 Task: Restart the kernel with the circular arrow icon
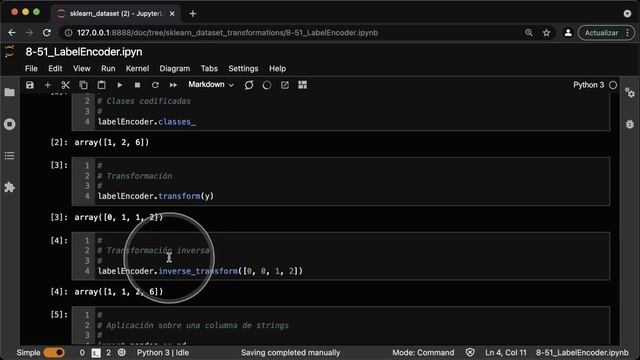click(x=155, y=85)
